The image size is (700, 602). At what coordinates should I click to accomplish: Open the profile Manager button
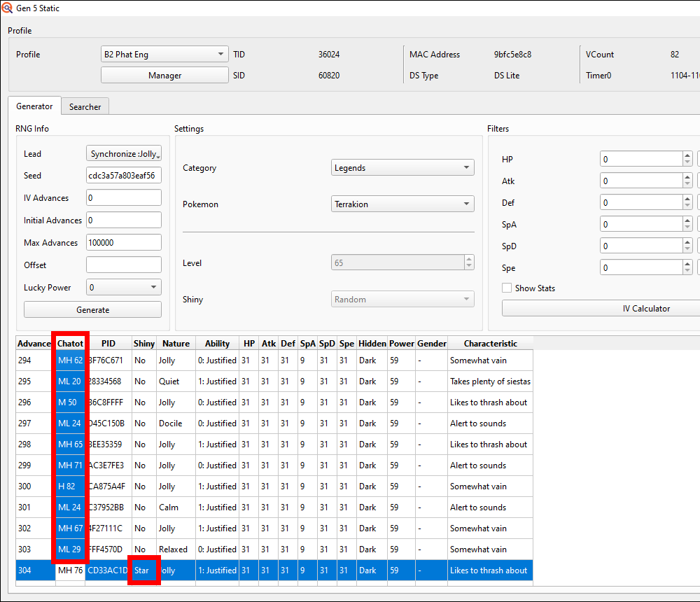164,76
